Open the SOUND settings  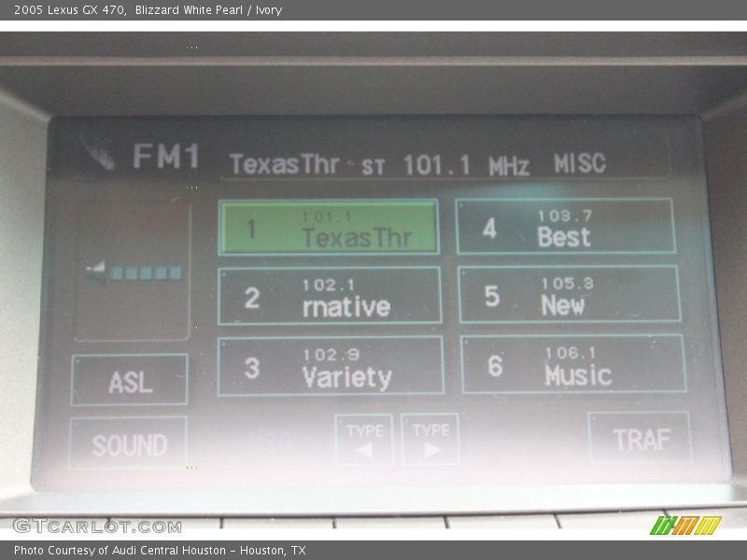[128, 442]
